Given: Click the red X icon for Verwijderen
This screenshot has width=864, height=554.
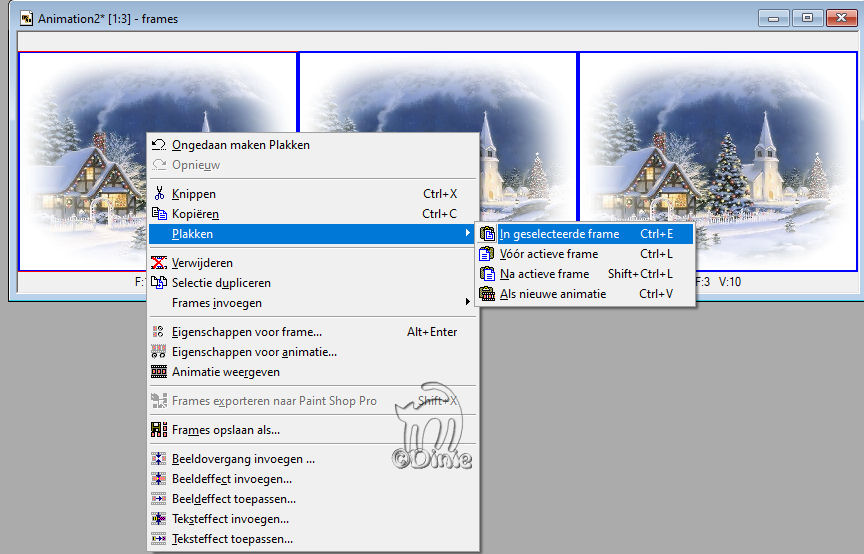Looking at the screenshot, I should [x=158, y=263].
